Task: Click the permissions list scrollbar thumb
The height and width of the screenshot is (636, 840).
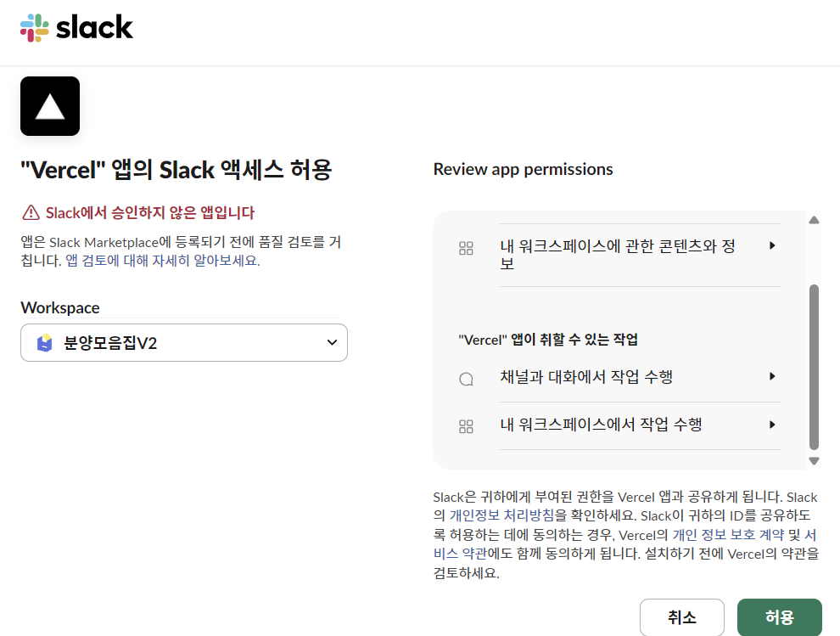Action: [814, 367]
